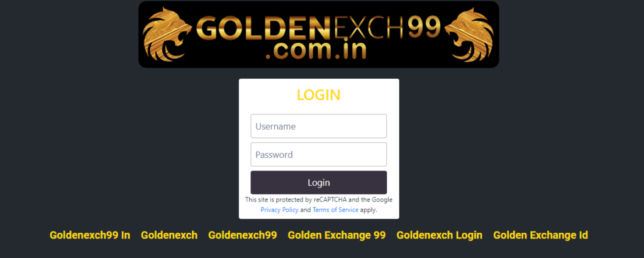
Task: Open the Golden Exchange 99 link
Action: tap(337, 235)
